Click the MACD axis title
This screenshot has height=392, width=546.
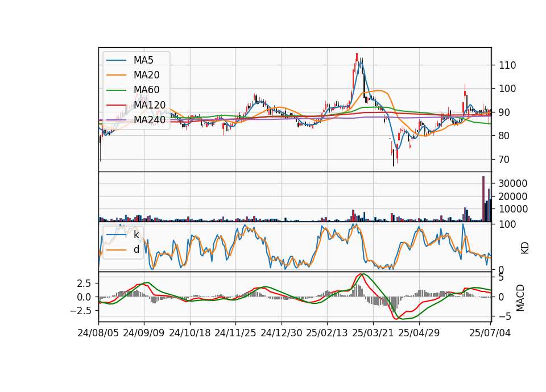[x=520, y=298]
